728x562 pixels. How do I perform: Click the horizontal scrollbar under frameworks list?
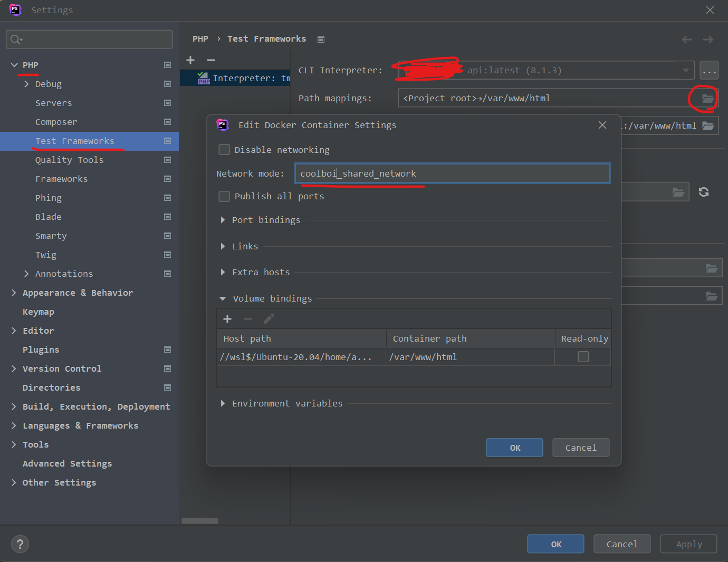199,521
